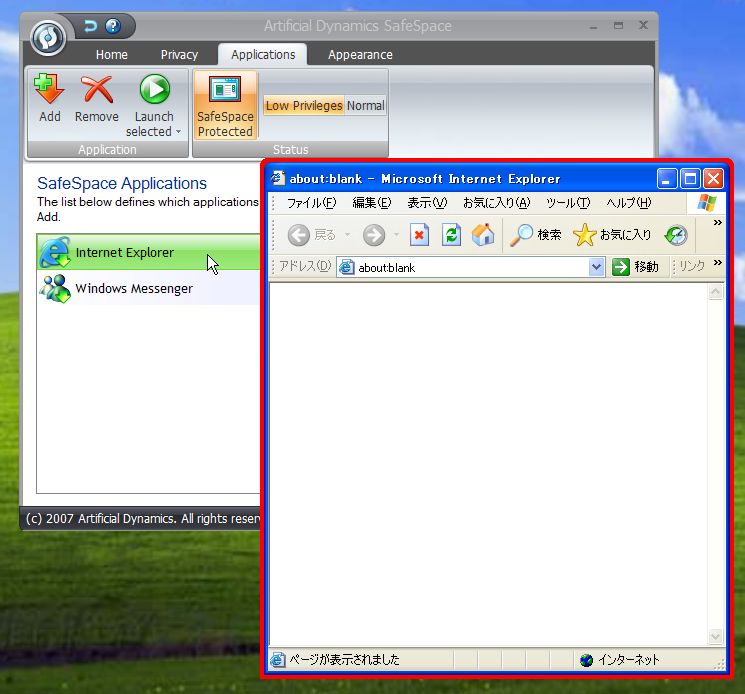Minimize the Internet Explorer window
This screenshot has height=694, width=745.
coord(667,179)
